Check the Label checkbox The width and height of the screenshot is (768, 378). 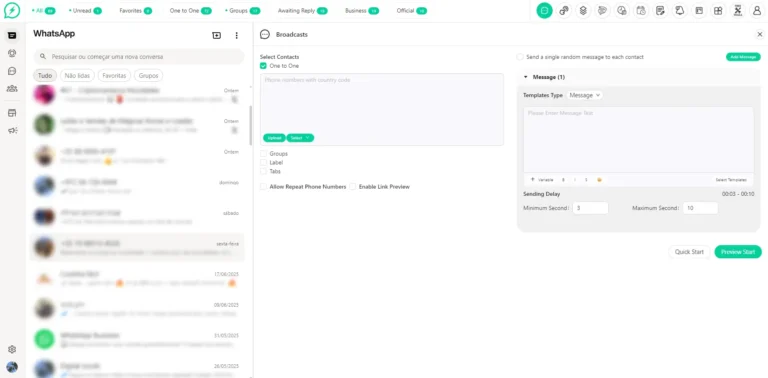264,163
